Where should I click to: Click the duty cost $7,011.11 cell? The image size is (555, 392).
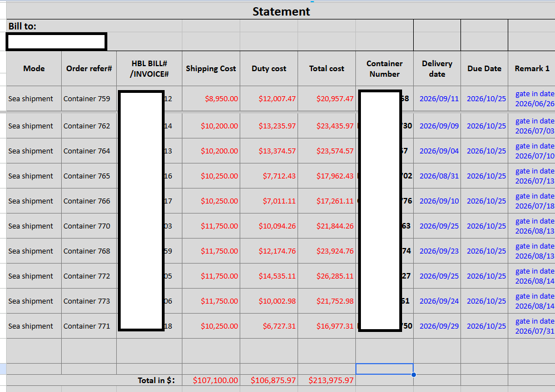269,201
